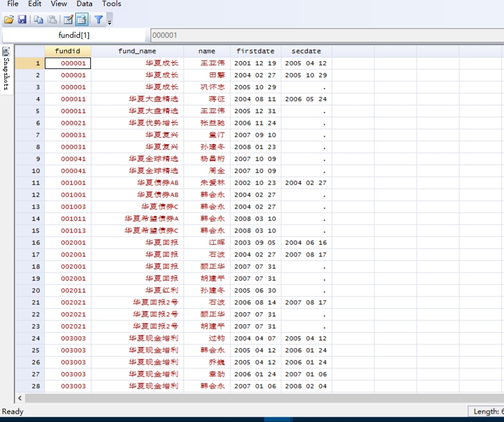Image resolution: width=504 pixels, height=422 pixels.
Task: Click name cell 蒋征 in row 4
Action: [207, 99]
